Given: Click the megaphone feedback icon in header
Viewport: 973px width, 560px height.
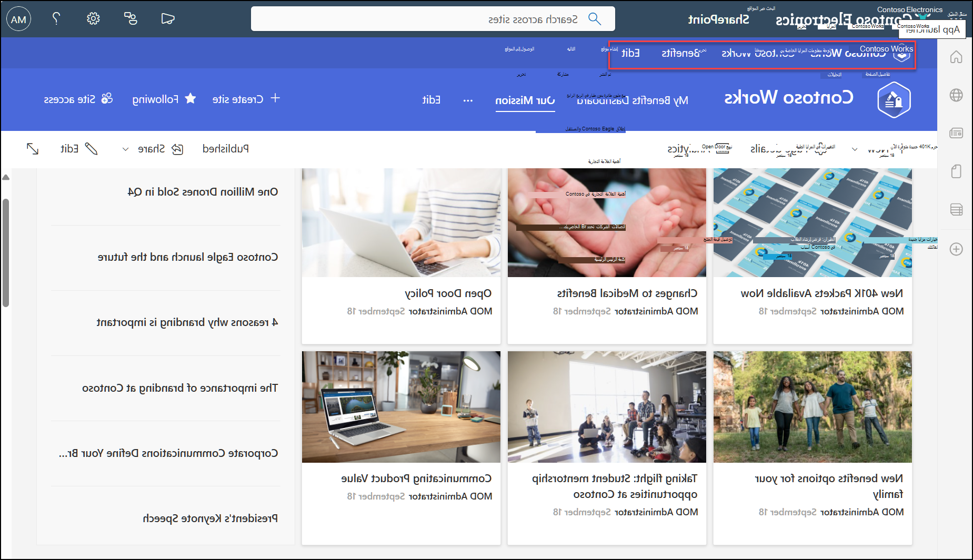Looking at the screenshot, I should pos(168,19).
